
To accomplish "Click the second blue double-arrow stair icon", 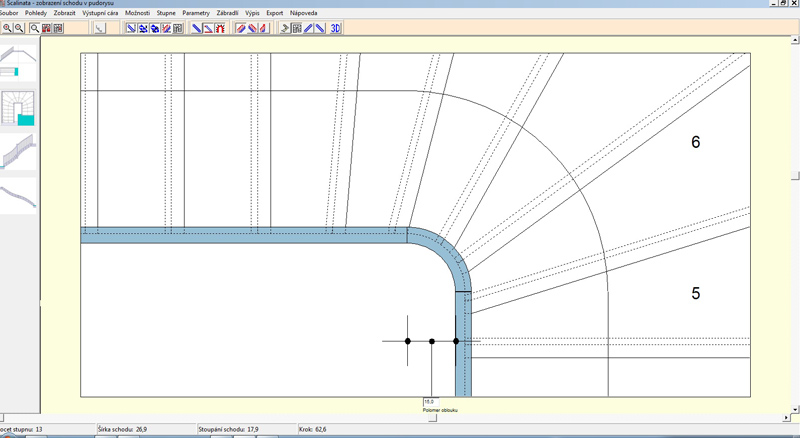I will [x=143, y=28].
